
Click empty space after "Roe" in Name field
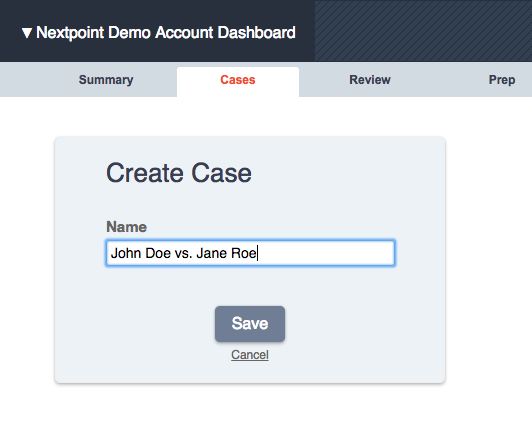click(326, 253)
